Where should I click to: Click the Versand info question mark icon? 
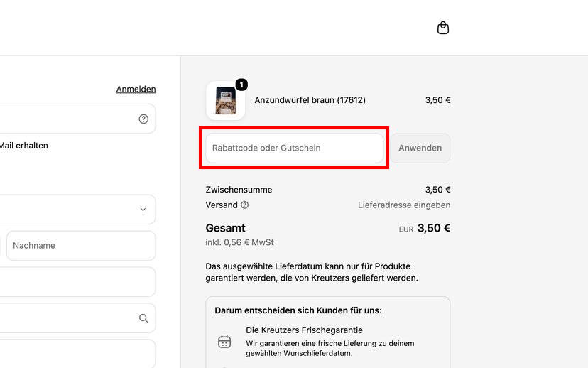point(244,205)
